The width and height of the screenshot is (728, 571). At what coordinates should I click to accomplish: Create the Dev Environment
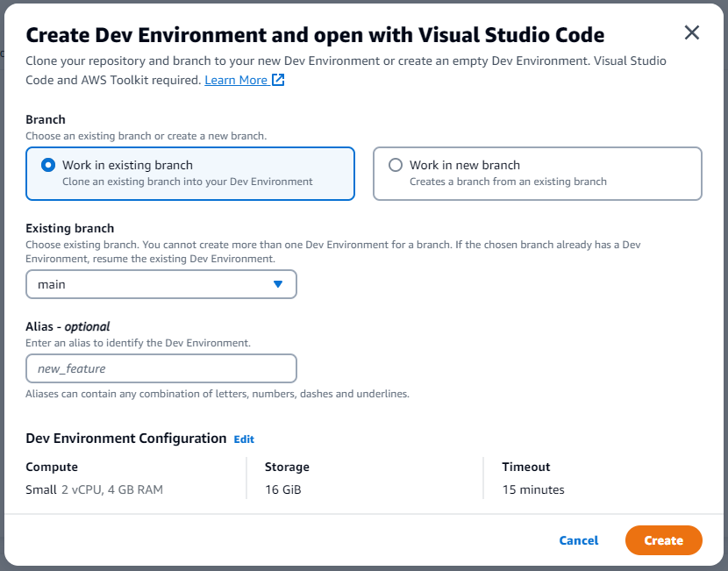[663, 540]
